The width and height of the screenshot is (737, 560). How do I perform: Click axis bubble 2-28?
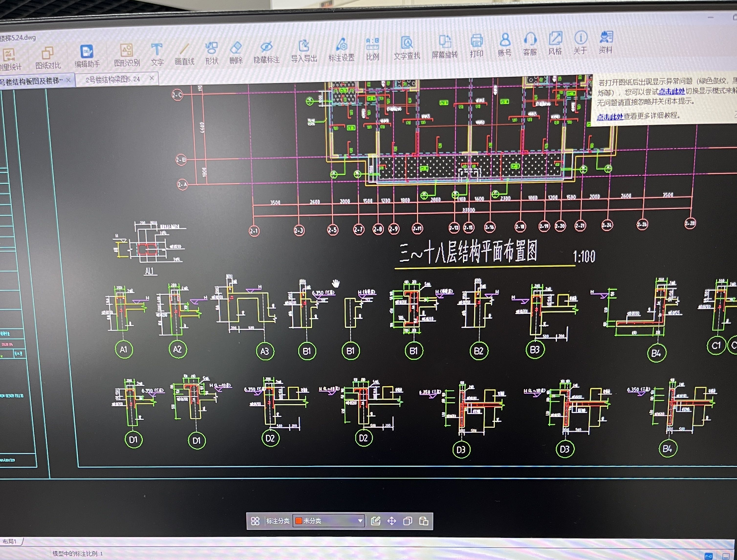pyautogui.click(x=690, y=223)
